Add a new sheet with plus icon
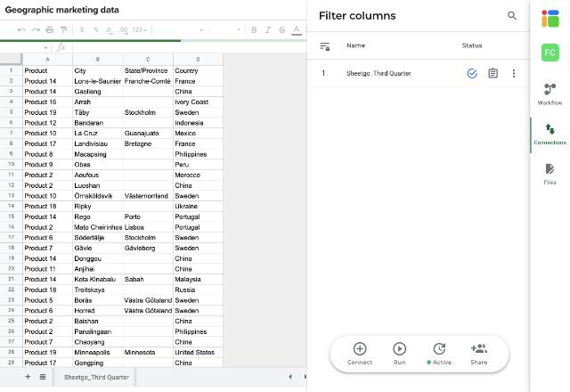 coord(28,377)
